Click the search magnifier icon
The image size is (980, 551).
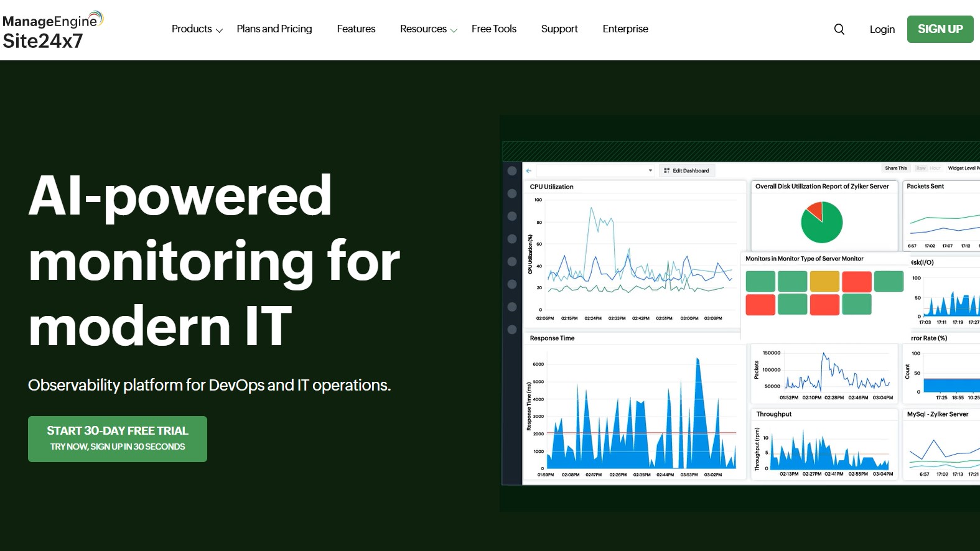839,29
